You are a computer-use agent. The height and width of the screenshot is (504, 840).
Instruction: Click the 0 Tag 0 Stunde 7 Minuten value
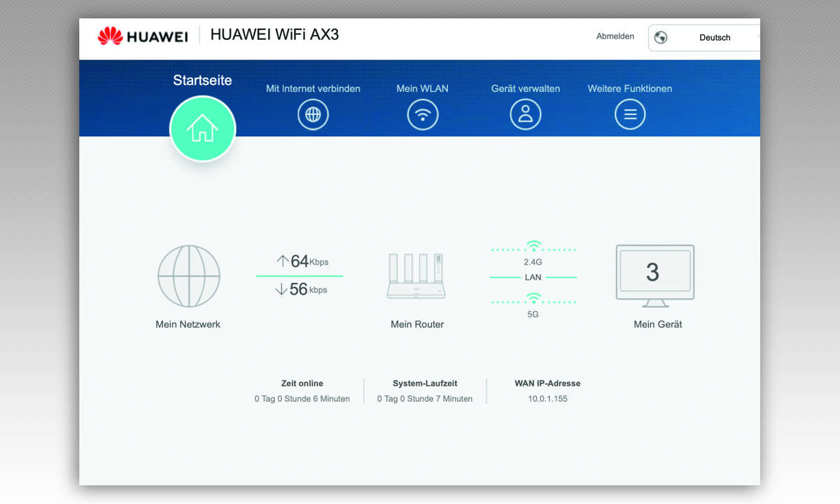click(x=425, y=399)
